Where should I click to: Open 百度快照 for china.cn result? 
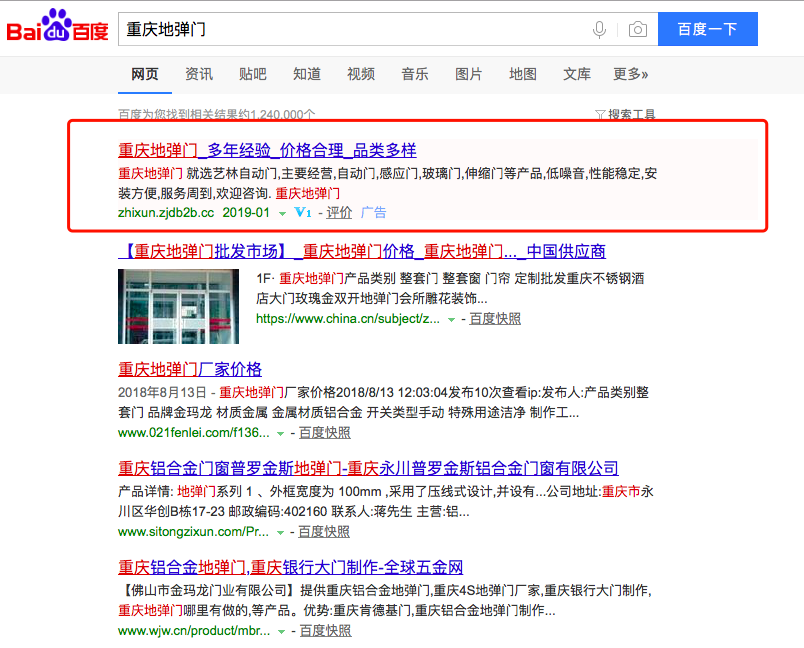(495, 318)
